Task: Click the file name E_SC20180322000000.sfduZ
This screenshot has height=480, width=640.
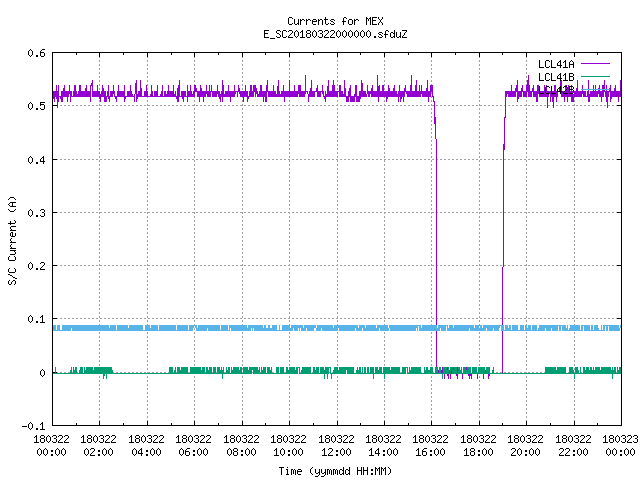Action: (x=335, y=34)
